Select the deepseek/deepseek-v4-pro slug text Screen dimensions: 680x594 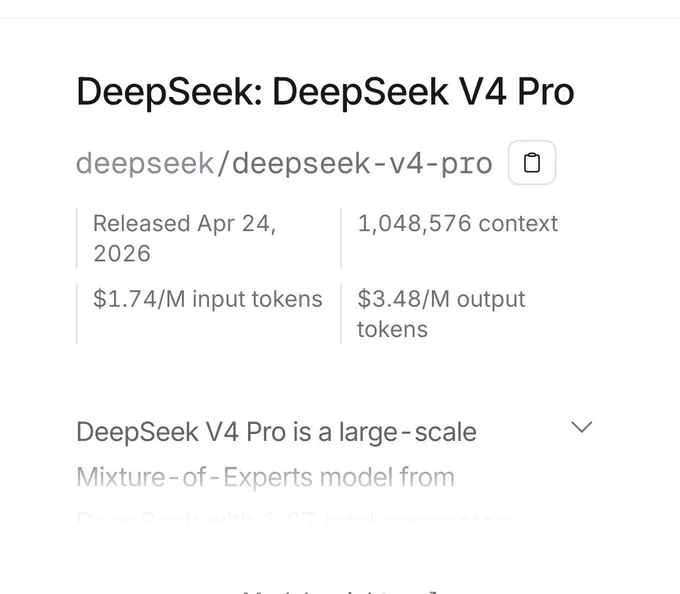coord(284,163)
